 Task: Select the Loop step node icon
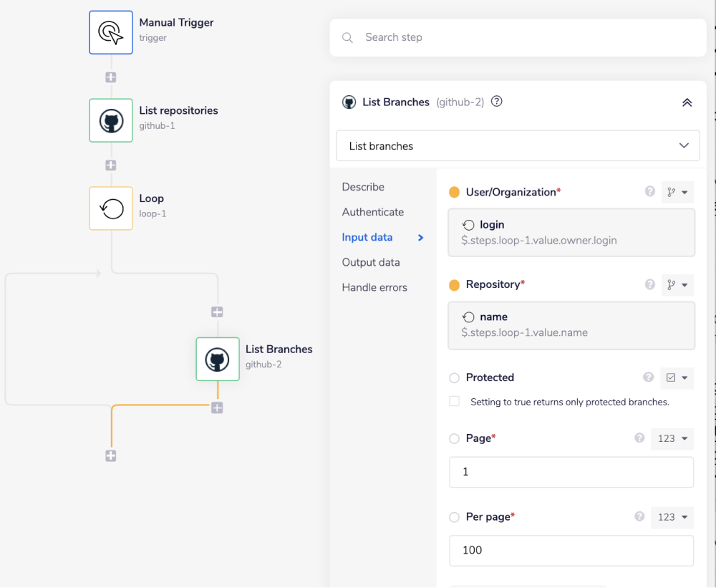click(x=110, y=208)
